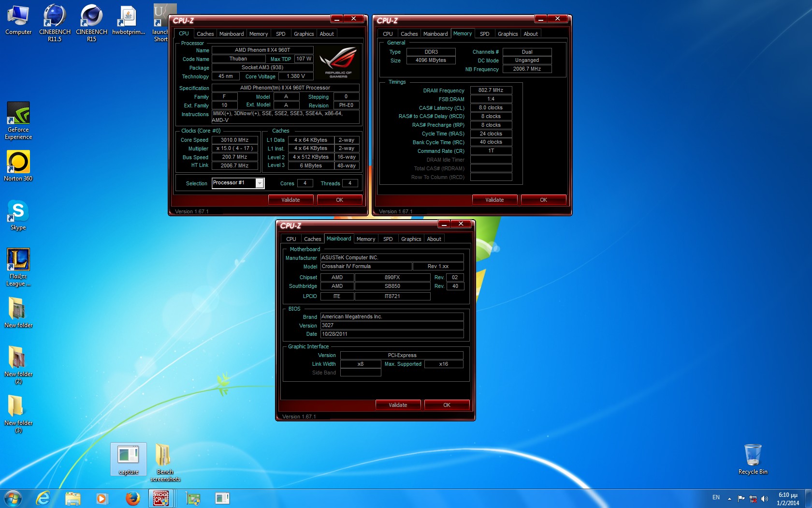Viewport: 812px width, 508px height.
Task: Show hidden tray icons arrow
Action: coord(729,499)
